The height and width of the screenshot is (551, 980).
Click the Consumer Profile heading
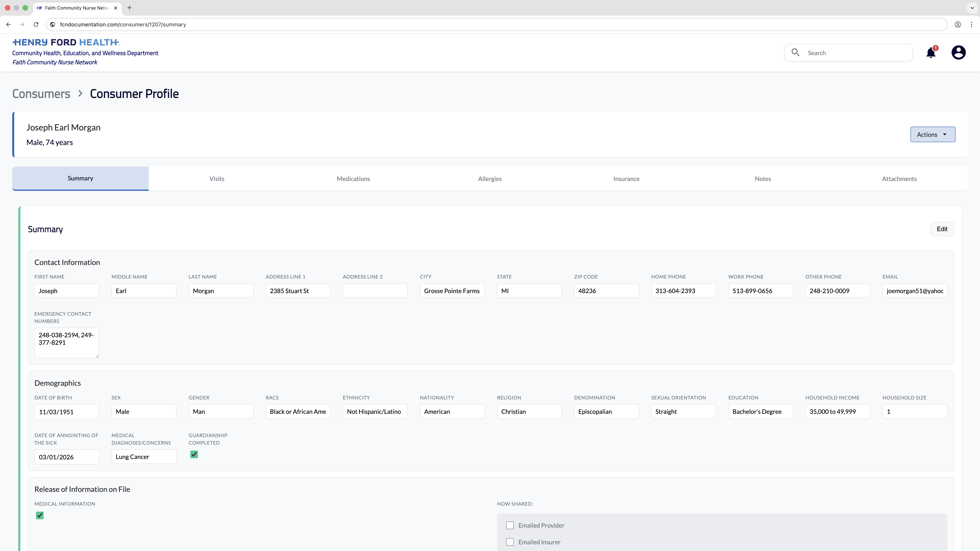134,94
